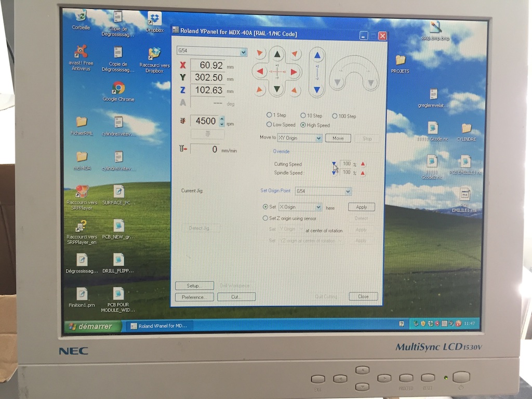The image size is (532, 399).
Task: Click Apply next to X Origin here
Action: pyautogui.click(x=362, y=207)
